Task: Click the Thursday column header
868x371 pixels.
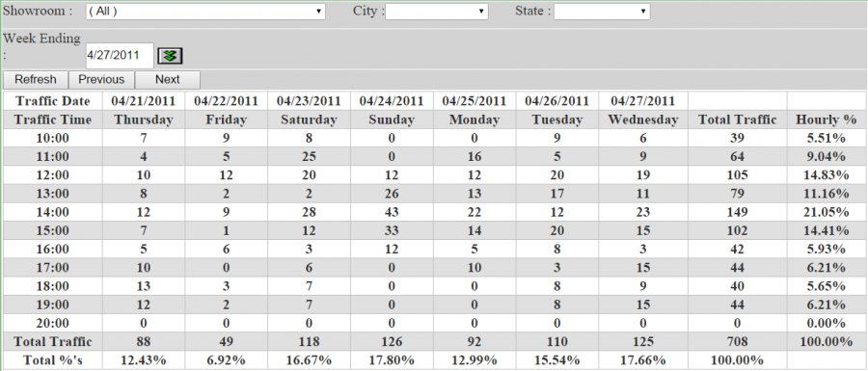Action: [144, 119]
